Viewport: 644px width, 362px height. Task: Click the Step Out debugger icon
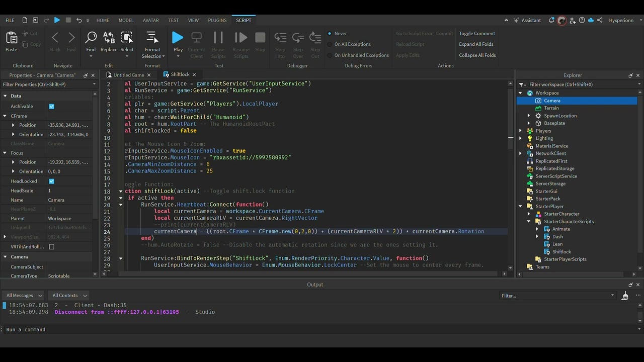315,38
